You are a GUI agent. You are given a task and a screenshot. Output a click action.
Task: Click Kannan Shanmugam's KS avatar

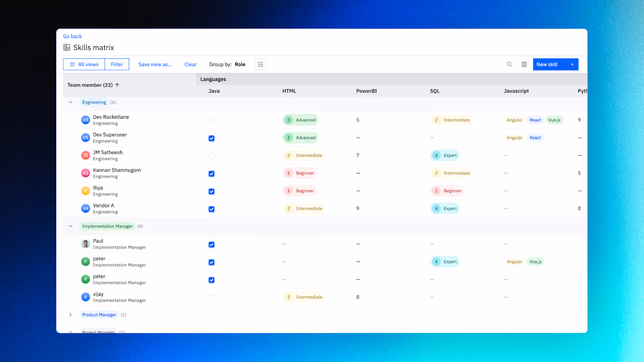click(85, 173)
